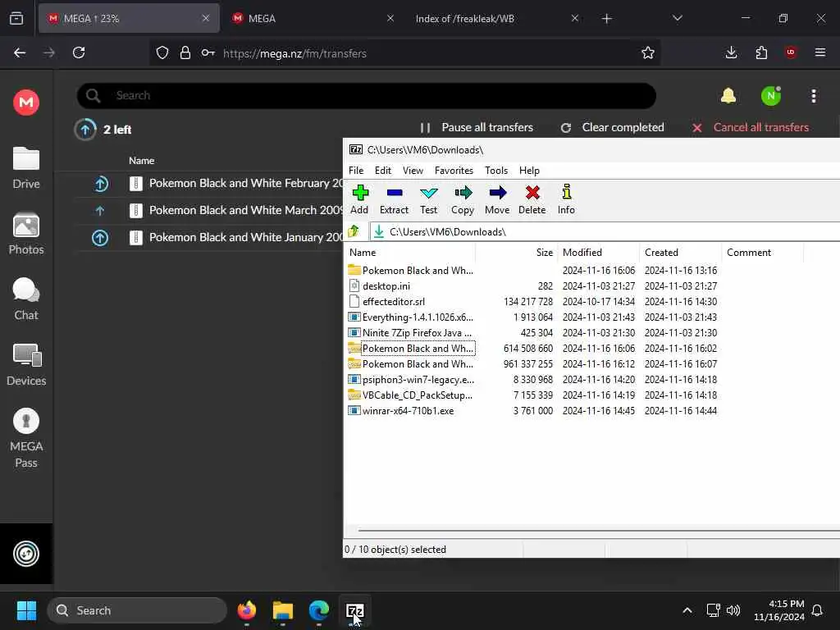This screenshot has width=840, height=630.
Task: Open the View menu in 7-Zip
Action: [x=413, y=171]
